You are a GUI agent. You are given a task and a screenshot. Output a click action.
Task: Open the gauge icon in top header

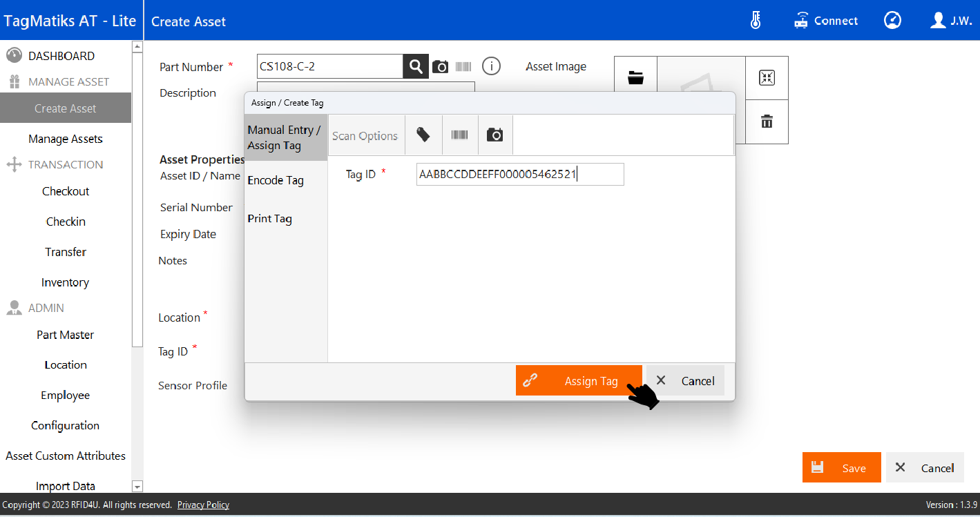[892, 21]
